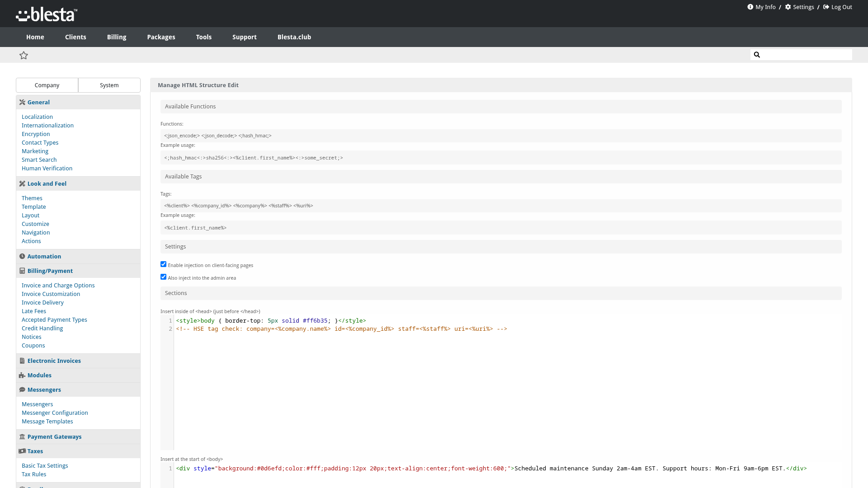Open the Themes link

pyautogui.click(x=32, y=198)
